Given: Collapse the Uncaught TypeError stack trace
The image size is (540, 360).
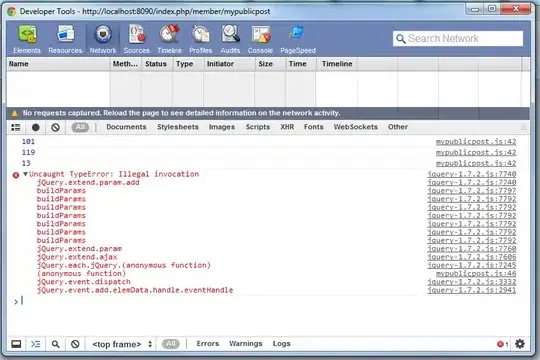Looking at the screenshot, I should (25, 174).
